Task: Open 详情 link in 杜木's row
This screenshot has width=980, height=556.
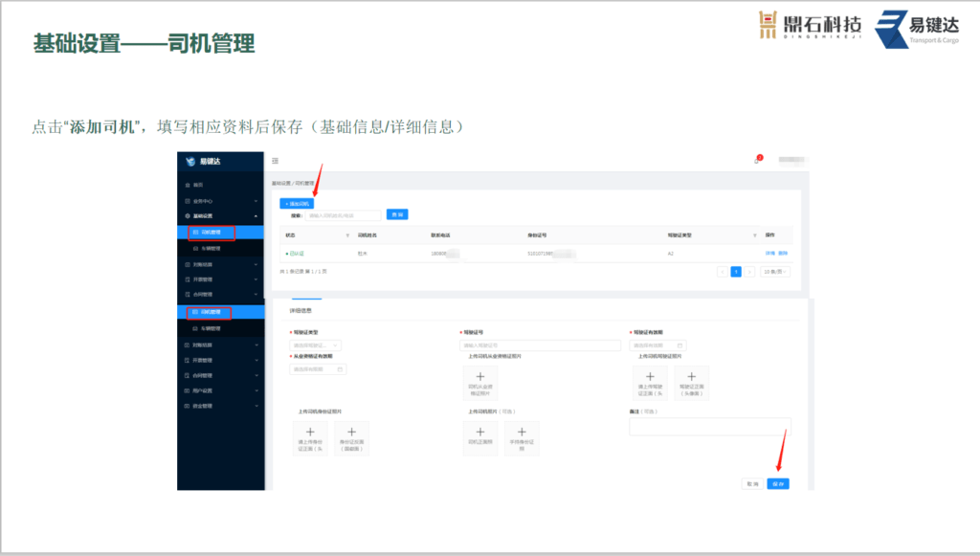Action: [x=770, y=253]
